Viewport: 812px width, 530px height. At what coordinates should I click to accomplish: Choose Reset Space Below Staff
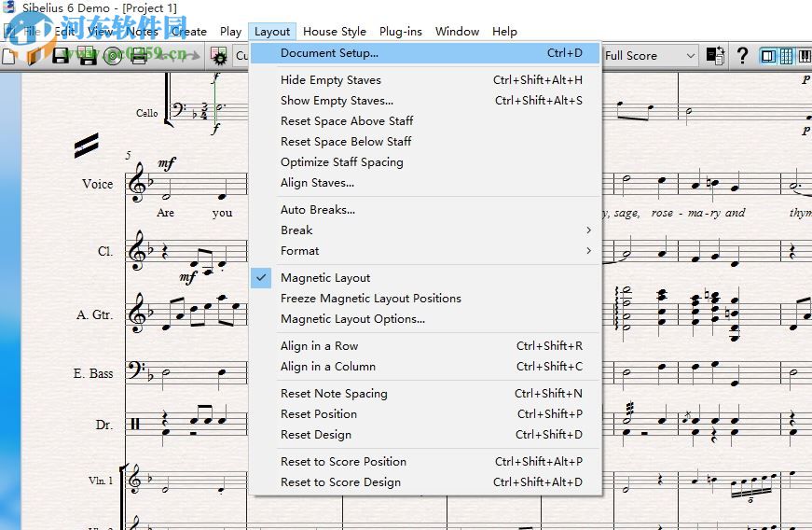coord(424,142)
